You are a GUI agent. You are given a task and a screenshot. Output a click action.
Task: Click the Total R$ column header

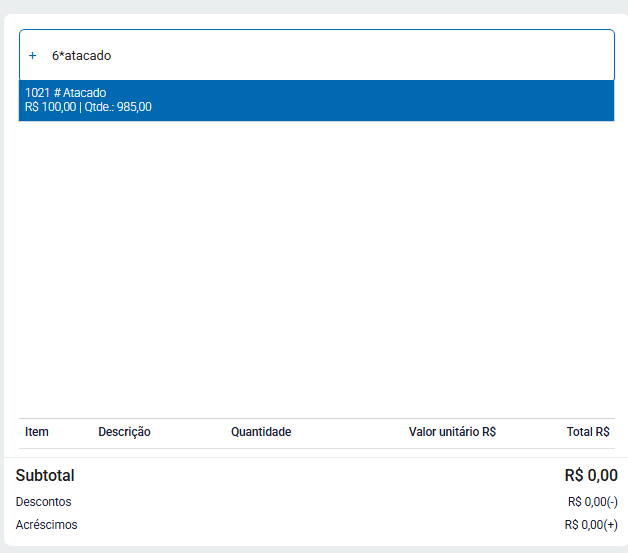588,432
